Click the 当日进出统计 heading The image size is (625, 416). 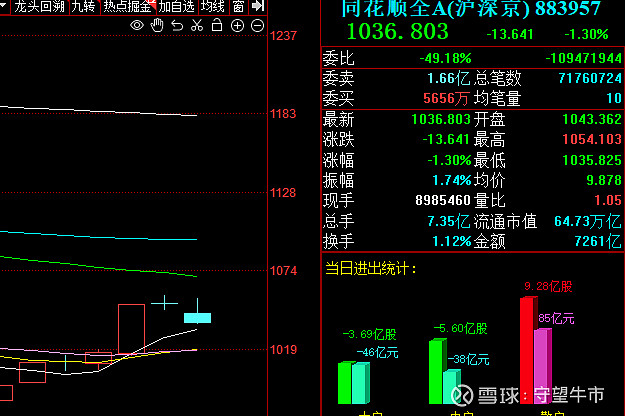pos(371,269)
